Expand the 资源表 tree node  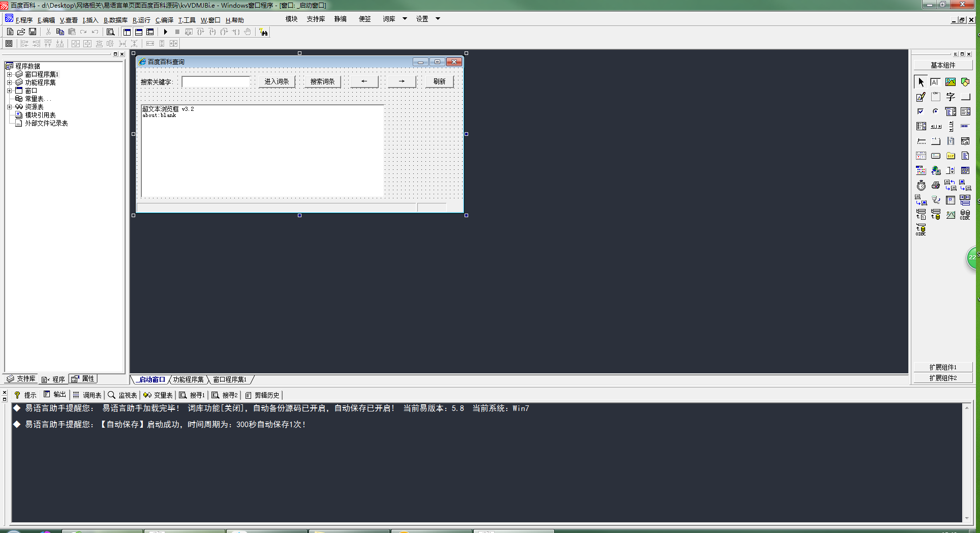9,107
